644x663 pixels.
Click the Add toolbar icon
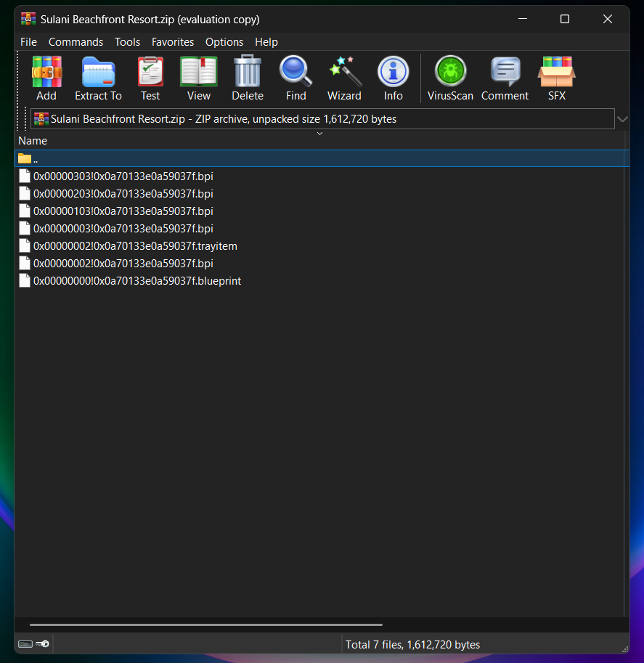[x=46, y=78]
